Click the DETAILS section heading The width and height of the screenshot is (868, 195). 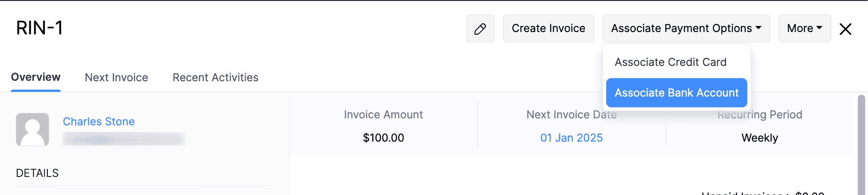37,173
